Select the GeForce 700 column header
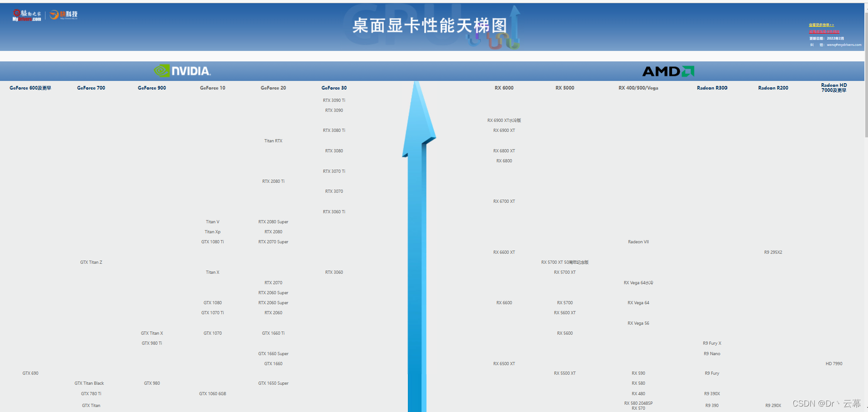This screenshot has width=868, height=412. 91,88
